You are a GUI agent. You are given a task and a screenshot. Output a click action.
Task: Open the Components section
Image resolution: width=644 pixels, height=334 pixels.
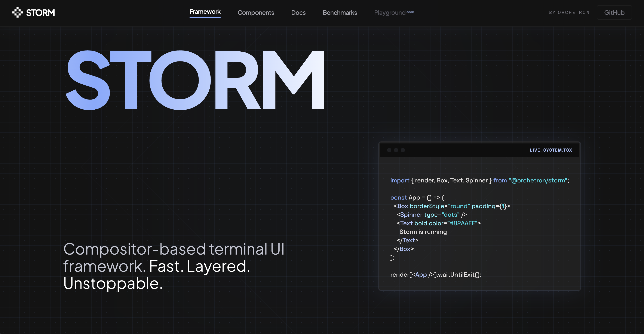pyautogui.click(x=256, y=12)
